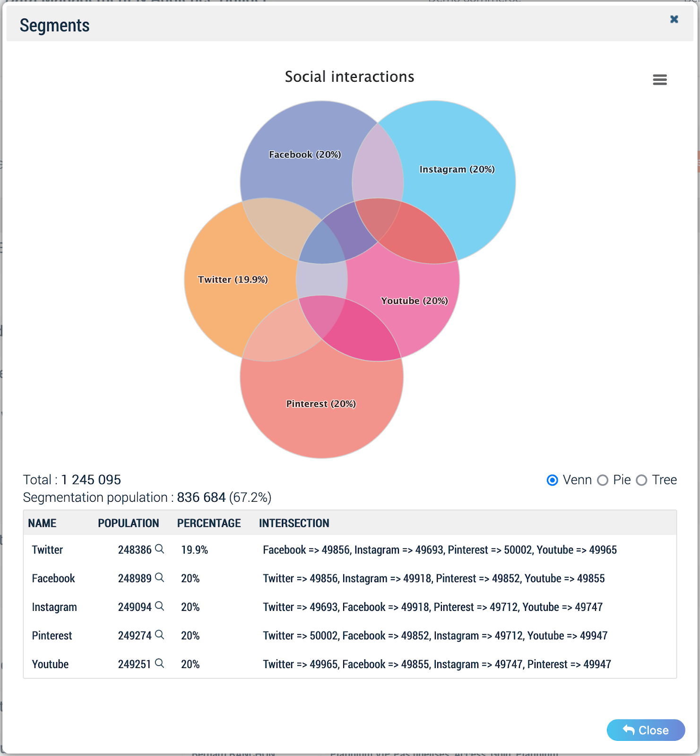Image resolution: width=700 pixels, height=756 pixels.
Task: Click population value 249274
Action: coord(135,636)
